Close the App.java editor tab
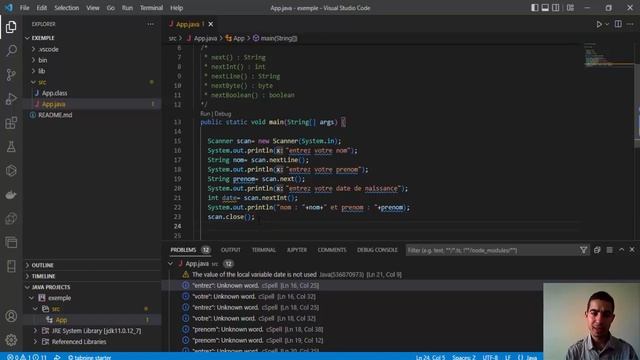The width and height of the screenshot is (640, 360). point(211,24)
